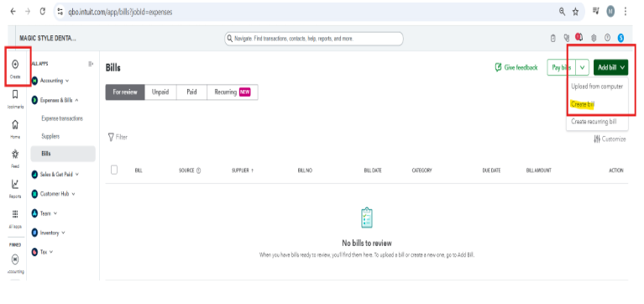Choose Upload from computer
The width and height of the screenshot is (644, 304).
tap(597, 86)
